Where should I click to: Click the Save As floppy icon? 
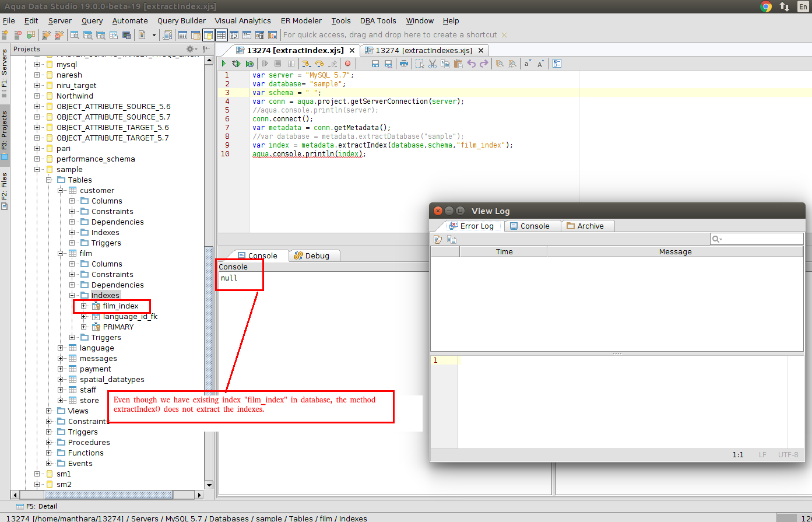pyautogui.click(x=388, y=64)
